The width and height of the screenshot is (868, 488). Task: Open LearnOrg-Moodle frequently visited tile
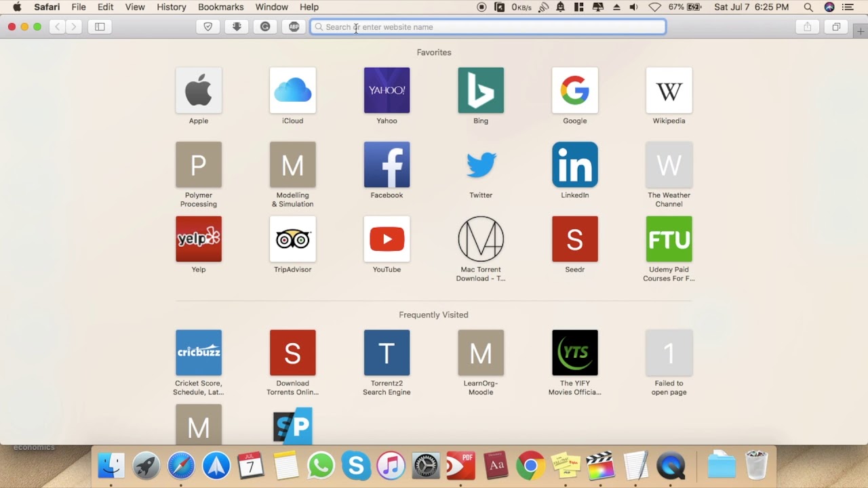pyautogui.click(x=481, y=352)
